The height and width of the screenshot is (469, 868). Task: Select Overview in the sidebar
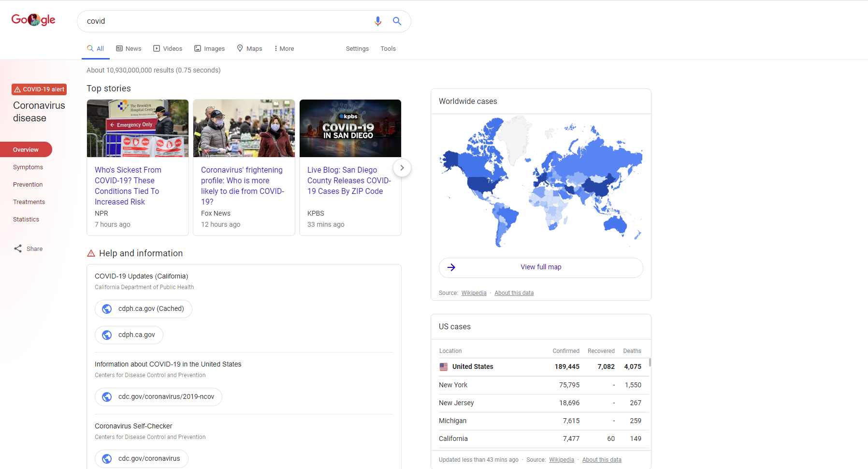[26, 150]
